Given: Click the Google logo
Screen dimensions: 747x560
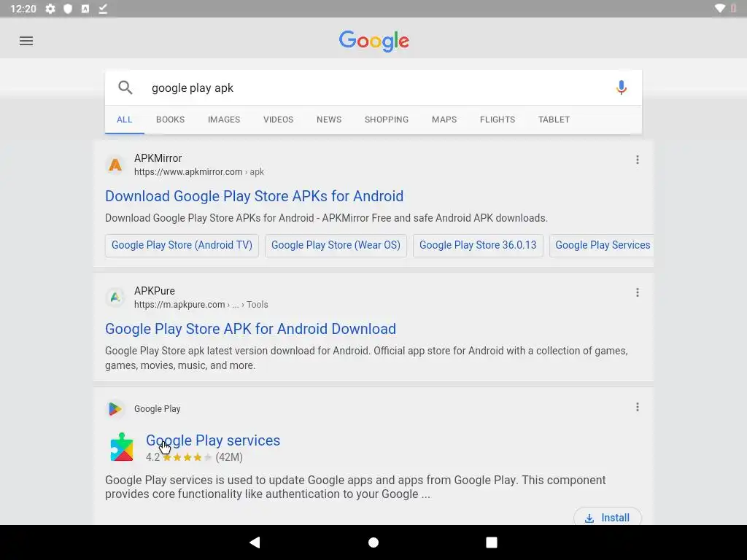Looking at the screenshot, I should point(374,41).
